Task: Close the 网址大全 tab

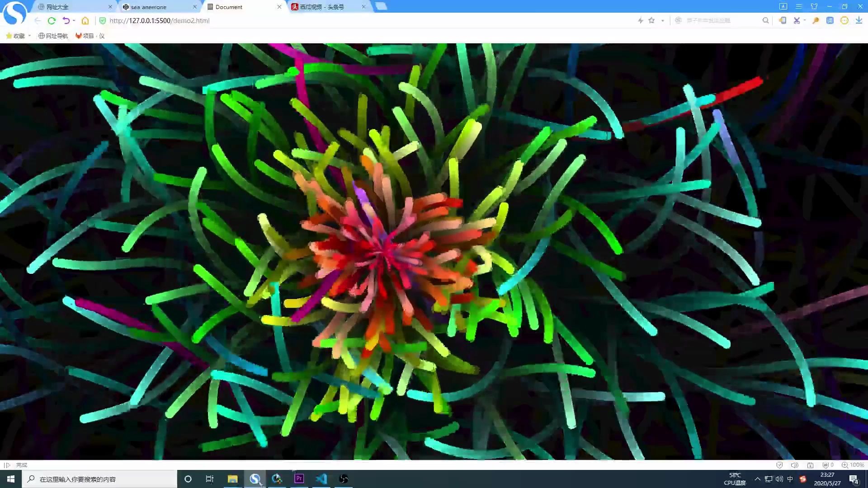Action: point(110,7)
